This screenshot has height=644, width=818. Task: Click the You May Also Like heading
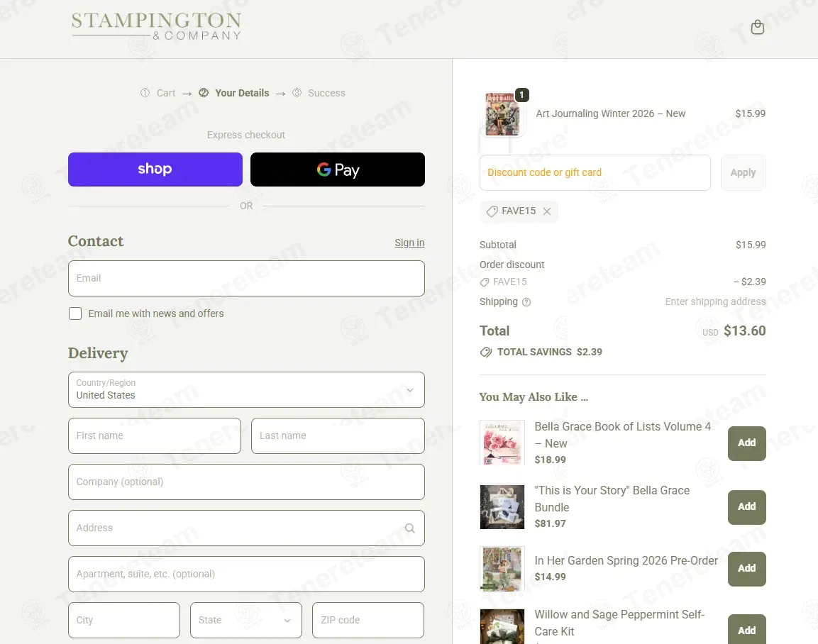534,397
